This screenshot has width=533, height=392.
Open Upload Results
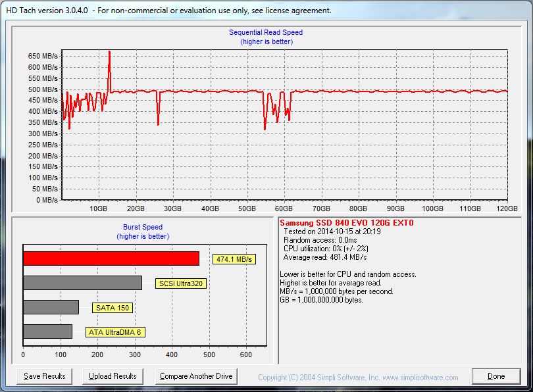click(x=113, y=376)
